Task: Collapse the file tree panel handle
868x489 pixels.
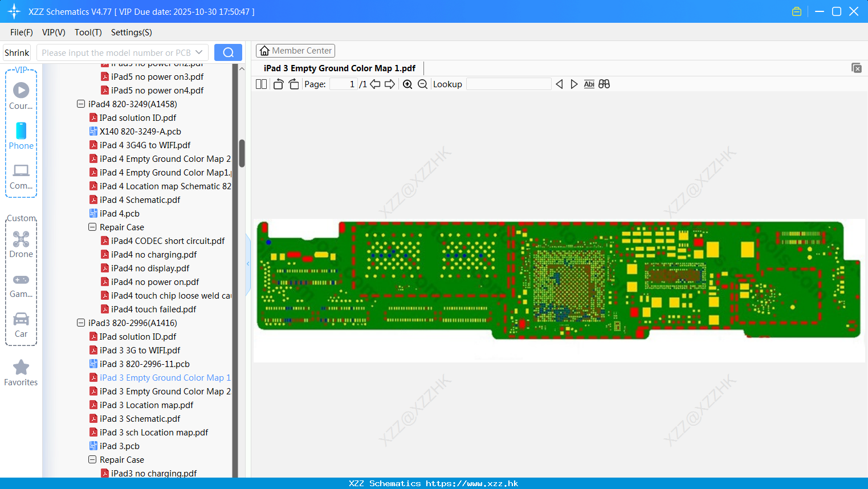Action: [x=248, y=263]
